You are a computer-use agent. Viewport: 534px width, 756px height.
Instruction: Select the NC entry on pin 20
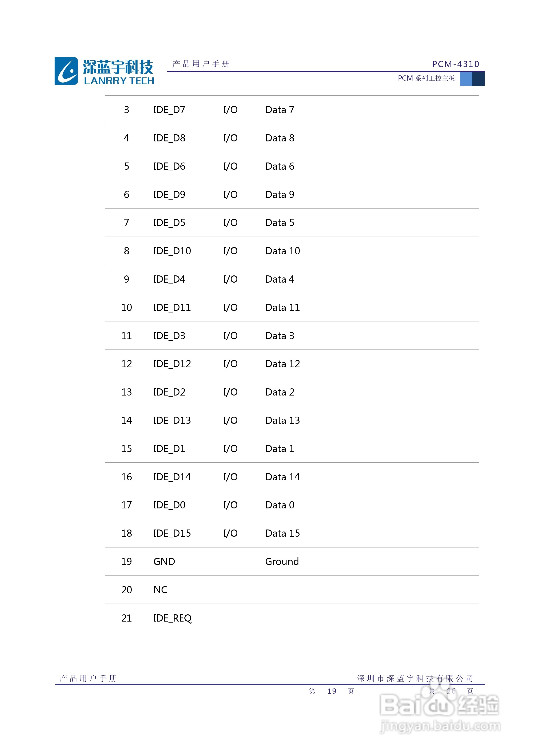(160, 590)
